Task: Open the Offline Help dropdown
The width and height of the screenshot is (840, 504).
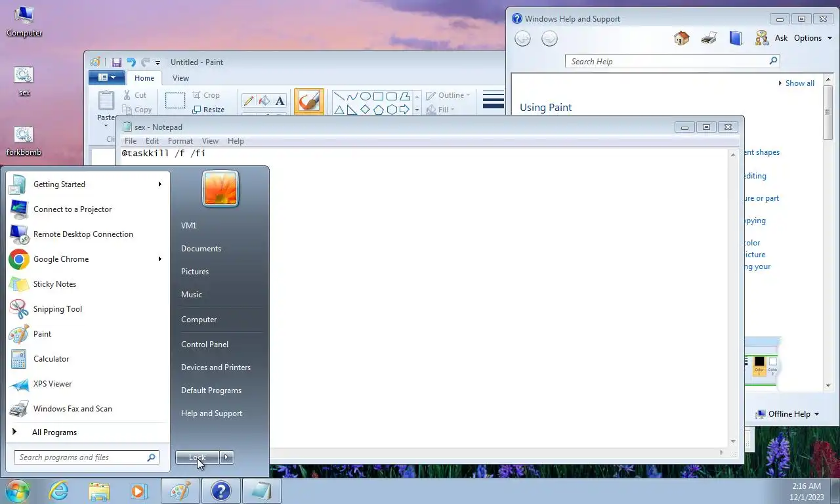Action: [x=787, y=414]
